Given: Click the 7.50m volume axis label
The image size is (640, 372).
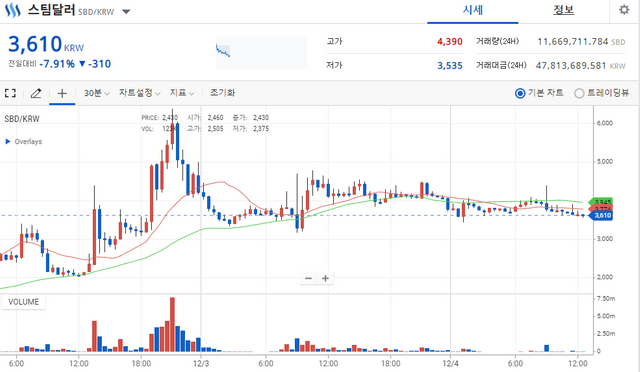Looking at the screenshot, I should click(x=606, y=298).
